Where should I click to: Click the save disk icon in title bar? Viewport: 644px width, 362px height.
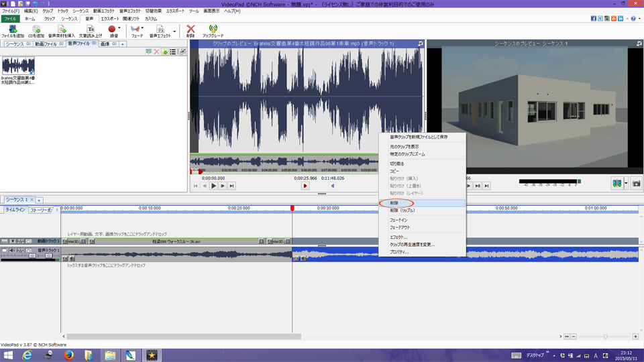pyautogui.click(x=28, y=4)
